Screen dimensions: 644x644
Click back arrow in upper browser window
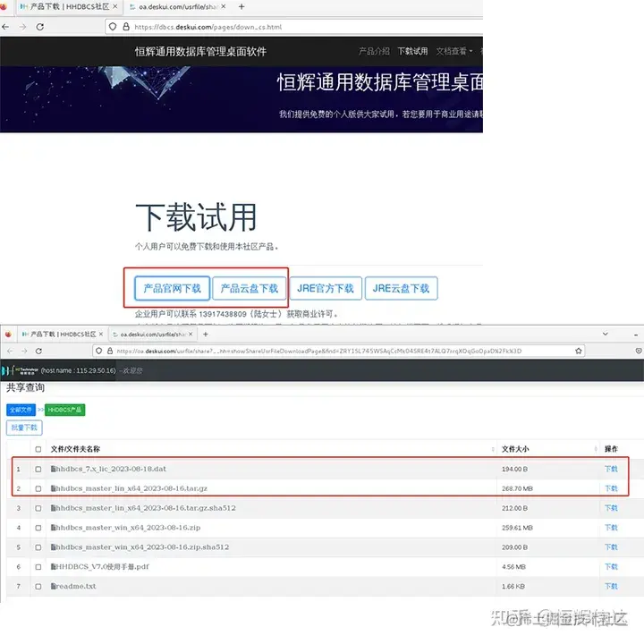[5, 27]
